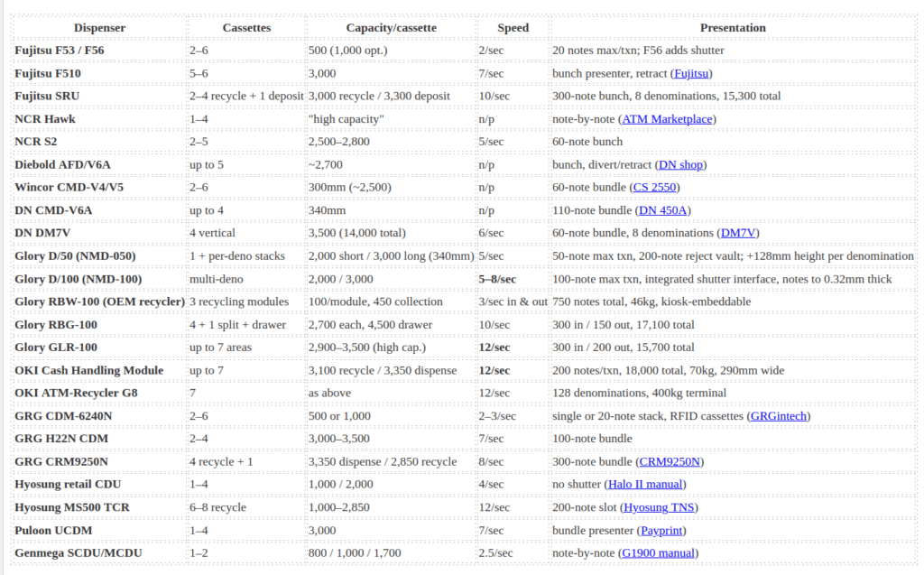Select the OKI ATM-Recycler G8 cell
924x575 pixels.
tap(99, 394)
